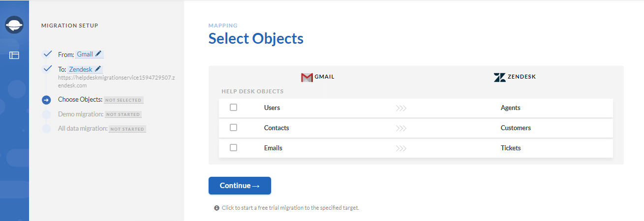Tick the Emails checkbox
Screen dimensions: 644x221
coord(234,148)
